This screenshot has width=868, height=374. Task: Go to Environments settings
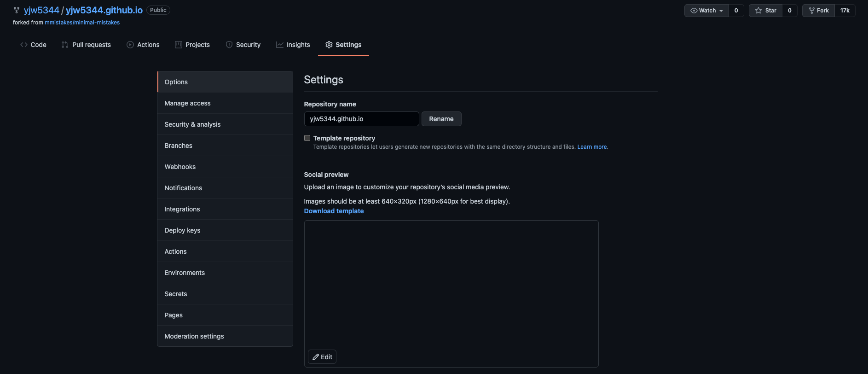[x=225, y=273]
